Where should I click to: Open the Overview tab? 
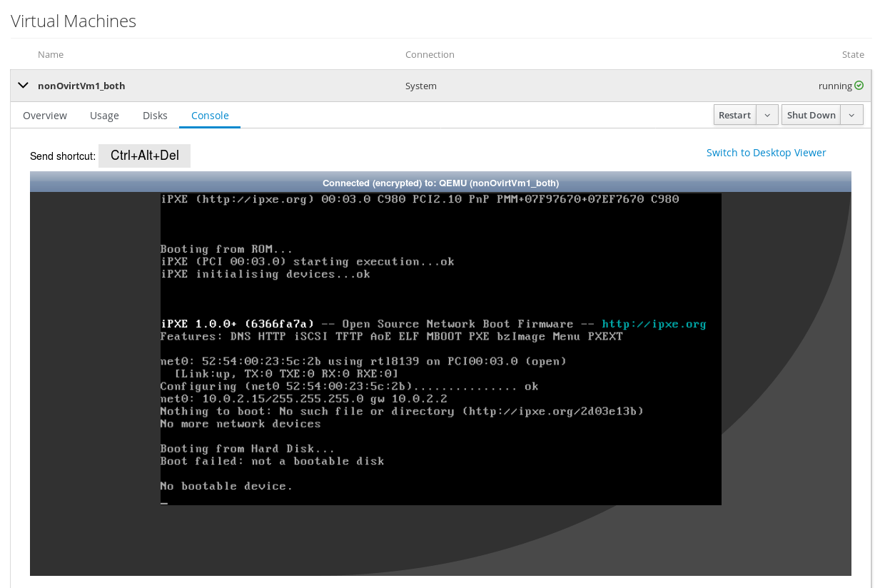[x=45, y=116]
